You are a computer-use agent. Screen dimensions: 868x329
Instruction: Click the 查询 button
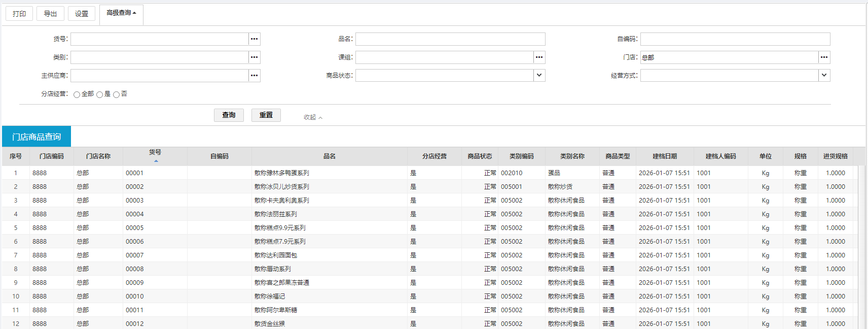coord(229,115)
